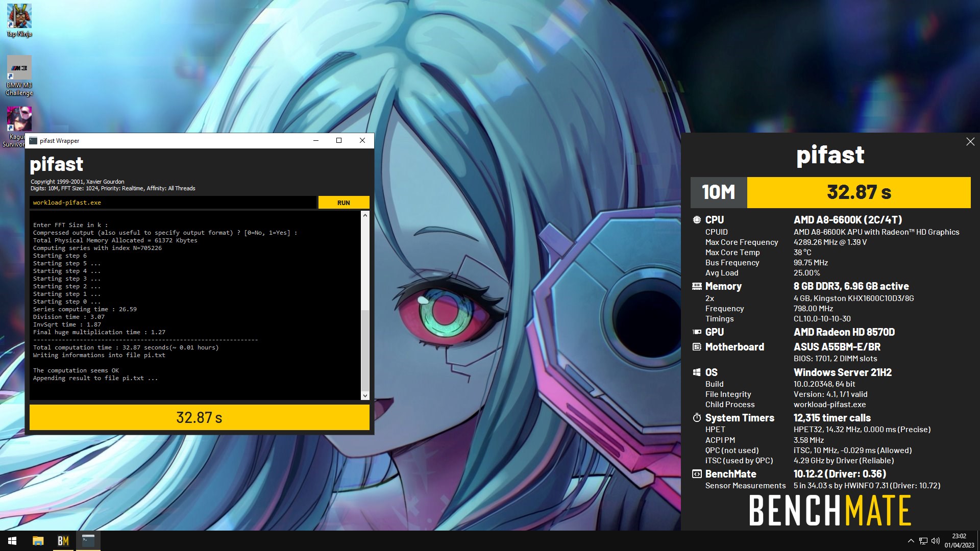Maximize the pifast Wrapper window
Viewport: 980px width, 551px height.
339,141
